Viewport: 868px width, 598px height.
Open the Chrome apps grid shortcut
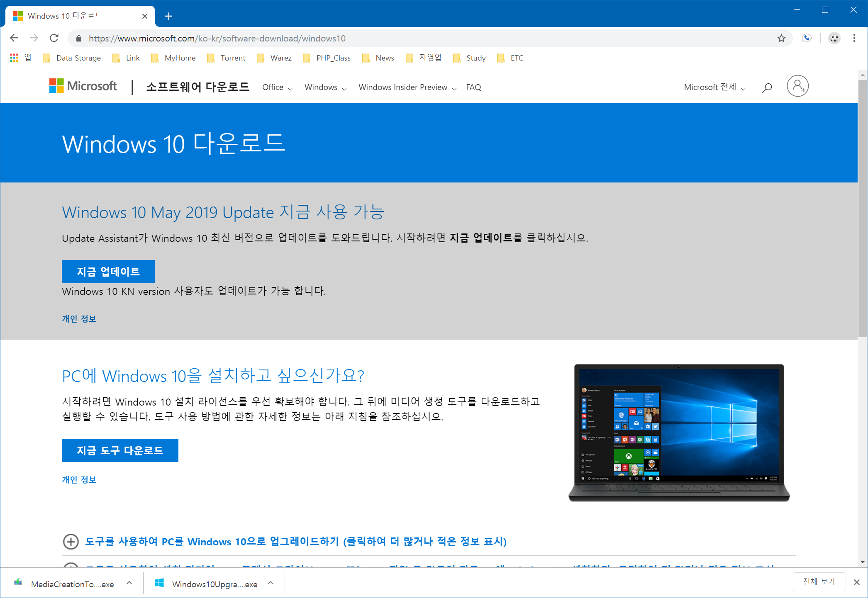[14, 58]
